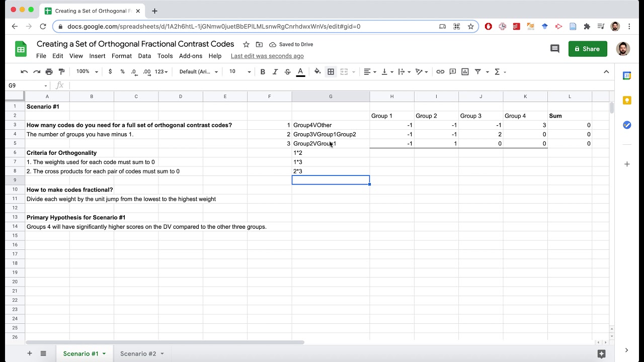Add a new sheet with plus button

point(29,353)
